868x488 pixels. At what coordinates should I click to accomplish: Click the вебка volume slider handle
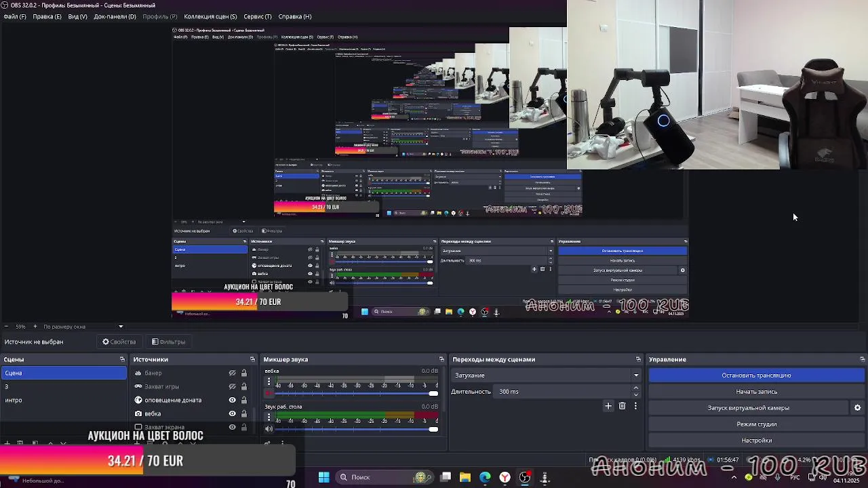pyautogui.click(x=433, y=393)
